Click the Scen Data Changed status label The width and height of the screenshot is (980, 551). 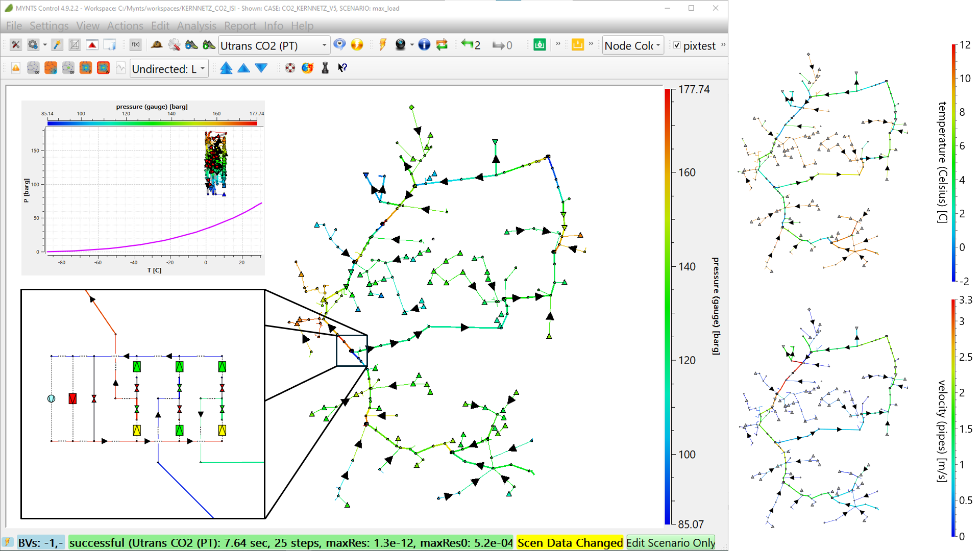570,542
